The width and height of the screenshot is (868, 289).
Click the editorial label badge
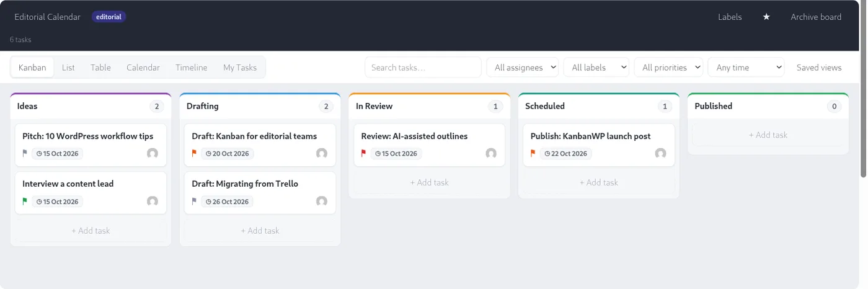tap(109, 17)
